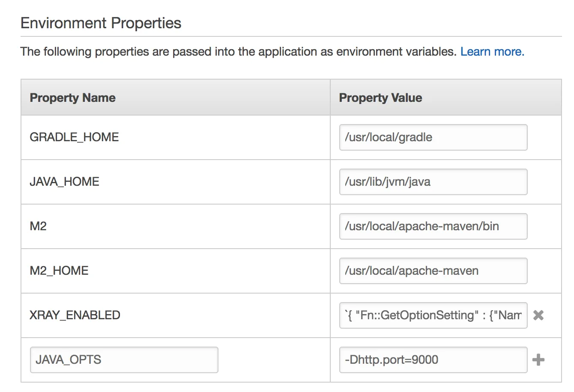Click the Property Name column header

pyautogui.click(x=73, y=98)
